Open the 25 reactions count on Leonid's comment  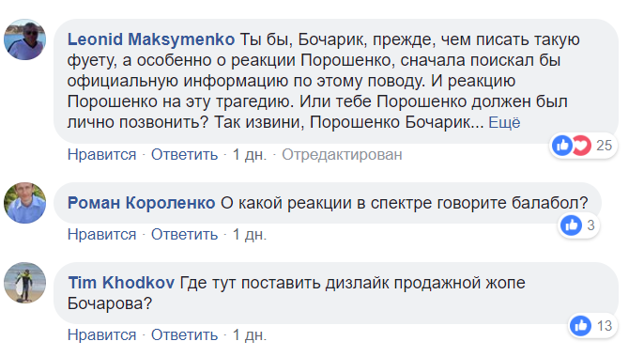point(604,146)
